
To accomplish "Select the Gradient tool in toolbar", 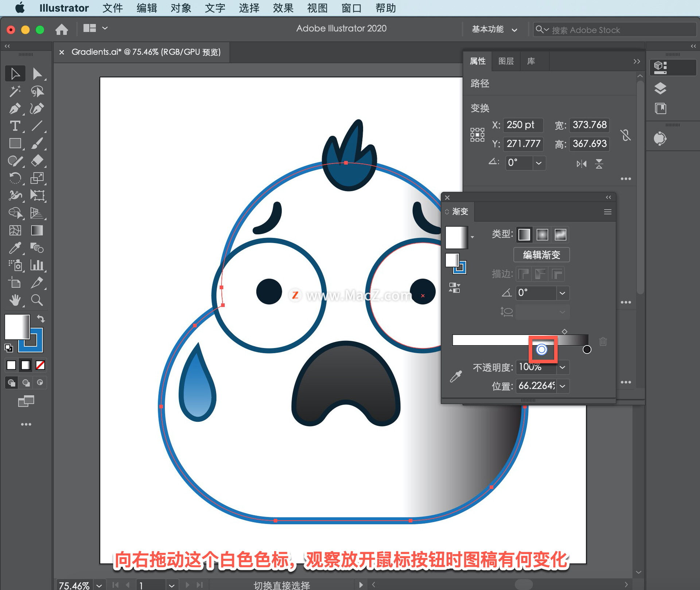I will (37, 231).
